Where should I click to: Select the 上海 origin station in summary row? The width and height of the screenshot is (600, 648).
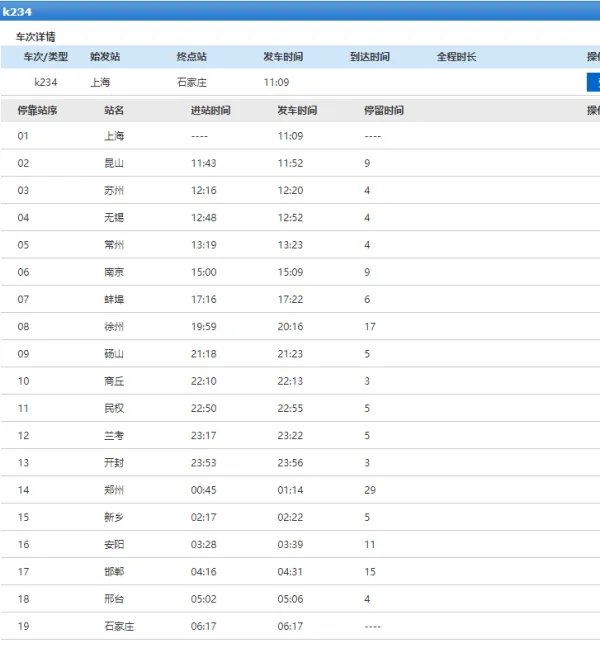[x=100, y=82]
